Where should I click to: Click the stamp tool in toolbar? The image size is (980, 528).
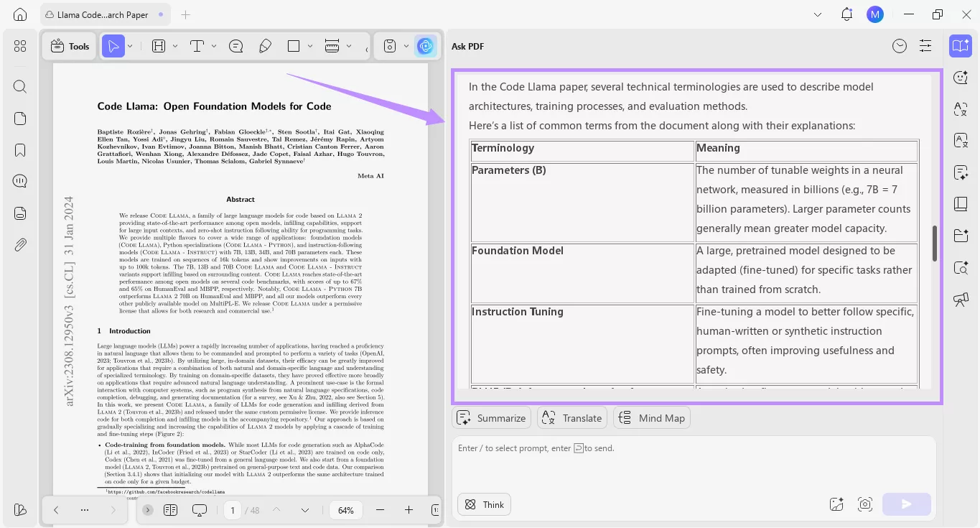tap(390, 46)
